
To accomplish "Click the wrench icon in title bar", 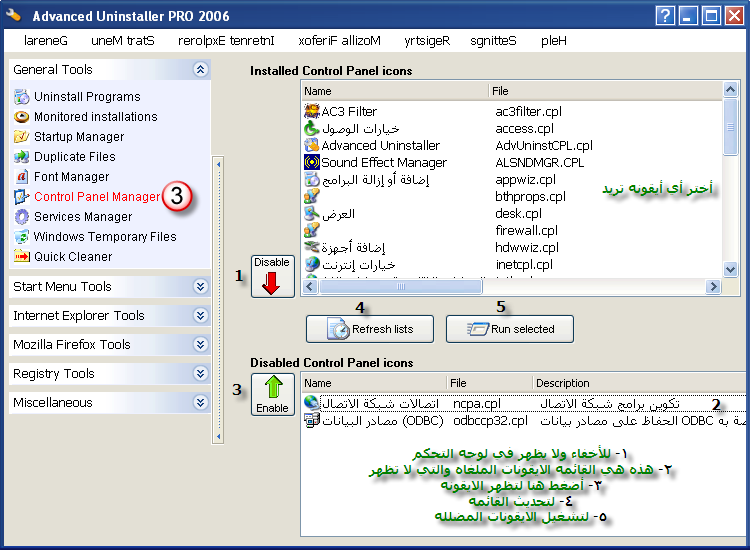I will pos(13,15).
